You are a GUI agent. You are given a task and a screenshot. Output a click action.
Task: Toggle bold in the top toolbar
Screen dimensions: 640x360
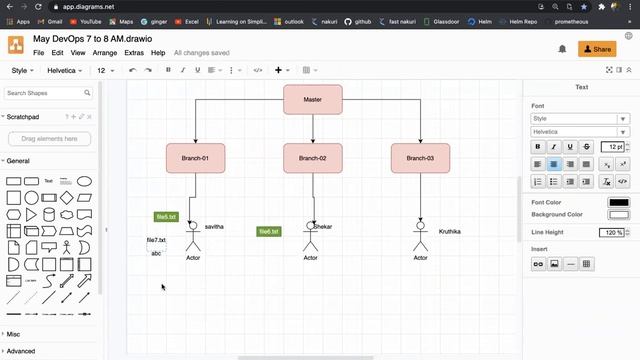coord(168,70)
